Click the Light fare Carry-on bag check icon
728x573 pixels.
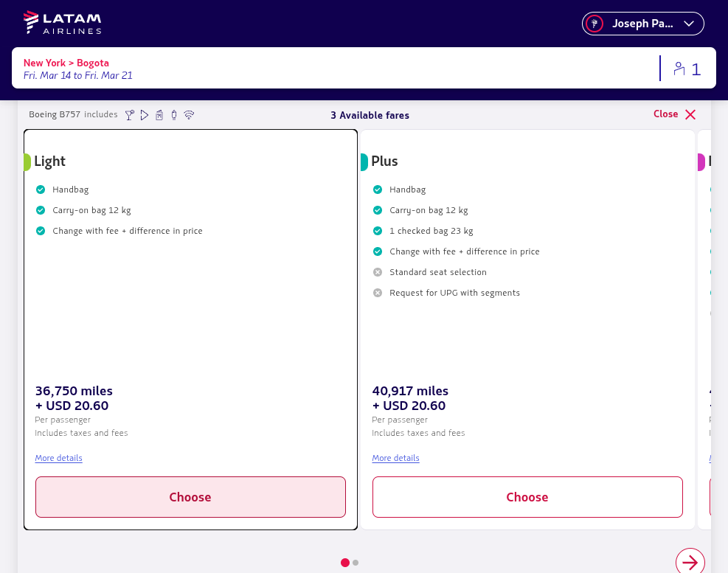41,210
